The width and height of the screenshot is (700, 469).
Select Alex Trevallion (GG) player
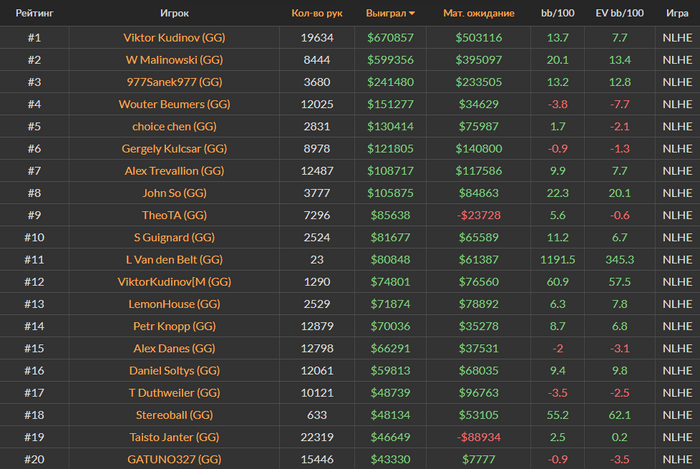[175, 171]
